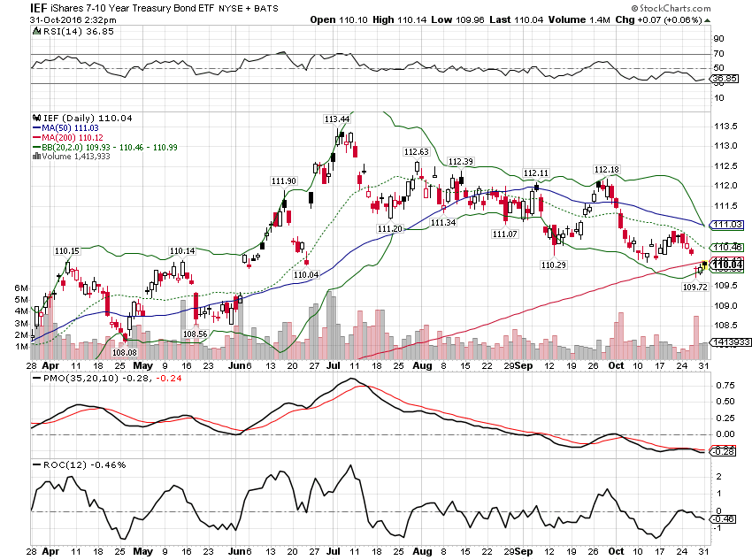752x560 pixels.
Task: Click the volume bars icon in the legend
Action: coord(36,157)
